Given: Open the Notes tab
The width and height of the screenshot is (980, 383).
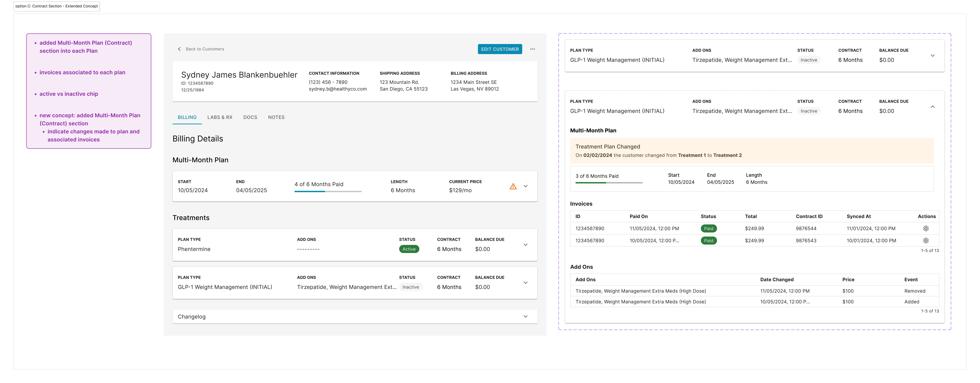Looking at the screenshot, I should [x=276, y=117].
